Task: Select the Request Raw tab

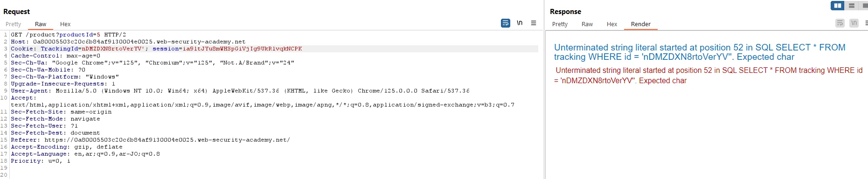Action: (41, 24)
